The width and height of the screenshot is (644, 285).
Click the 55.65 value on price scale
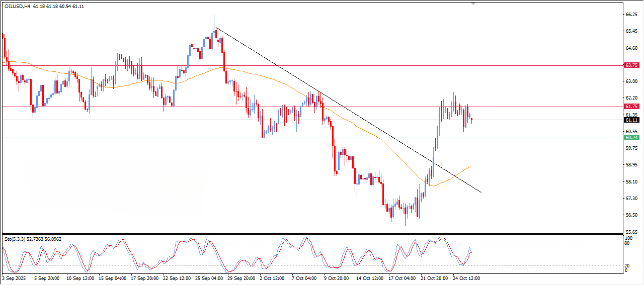(631, 232)
